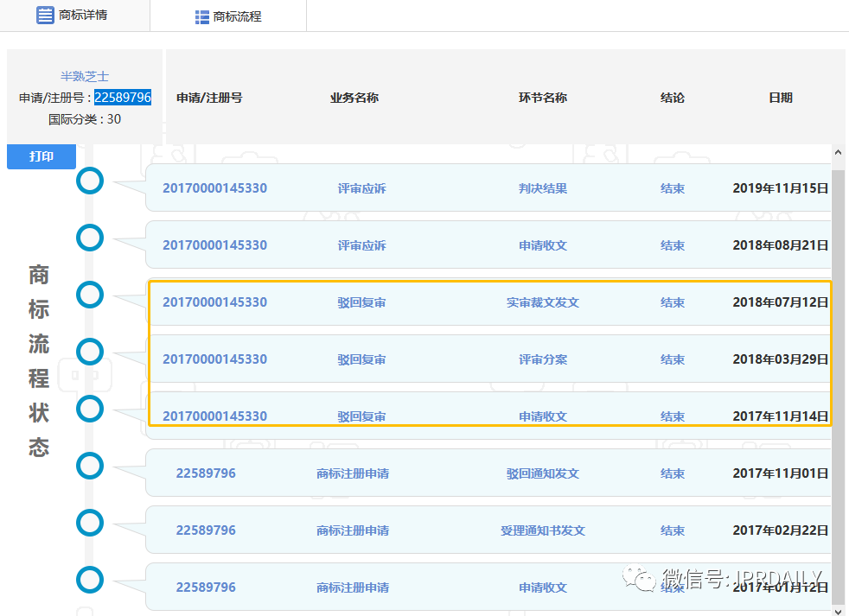Image resolution: width=849 pixels, height=616 pixels.
Task: Click number 20170000145330 in the 2018年07月12日 row
Action: click(215, 302)
